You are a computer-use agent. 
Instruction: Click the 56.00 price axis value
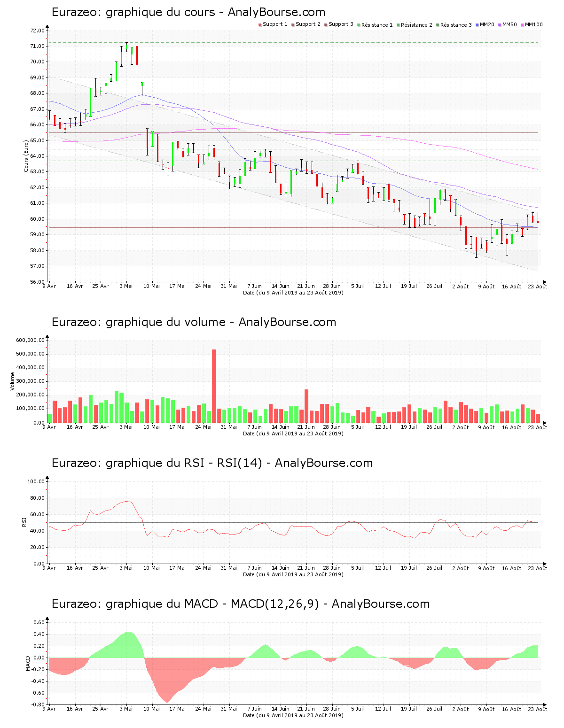pyautogui.click(x=37, y=282)
